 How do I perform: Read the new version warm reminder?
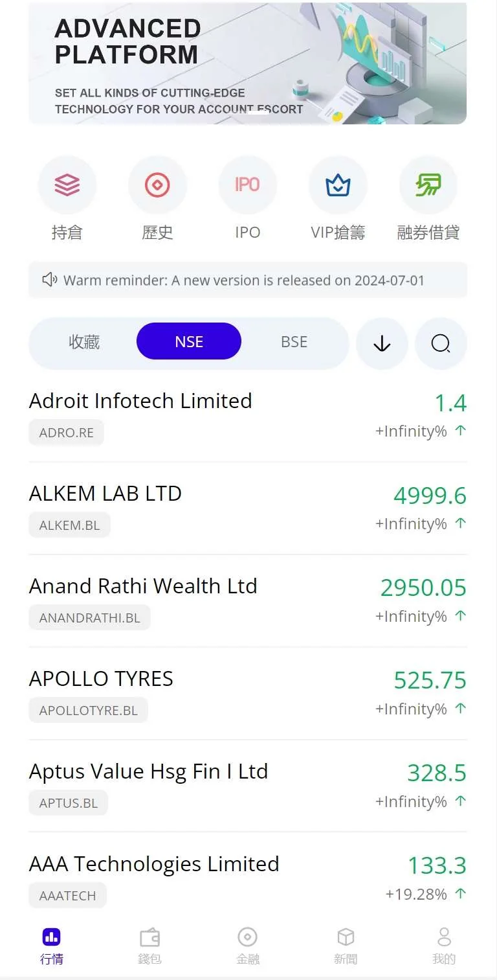(x=244, y=280)
